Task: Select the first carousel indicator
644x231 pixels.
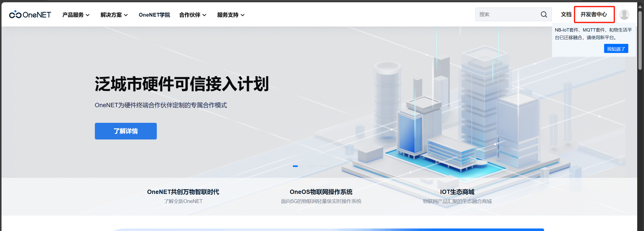Action: [x=295, y=166]
